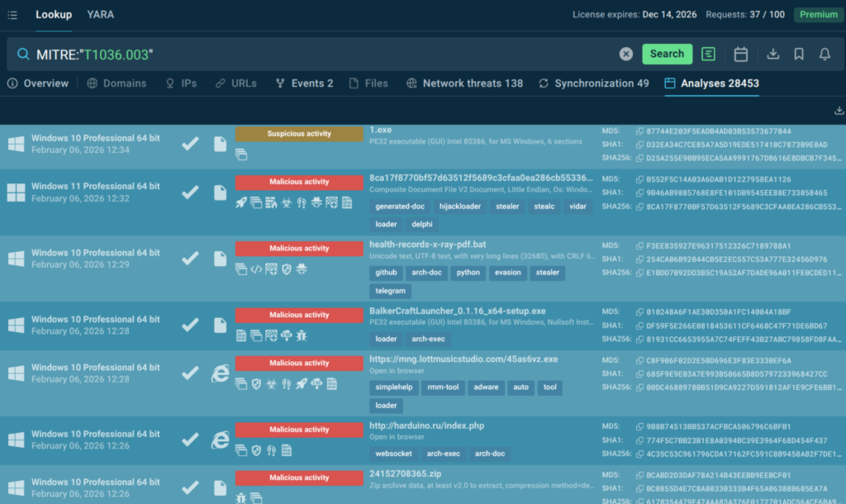Viewport: 846px width, 504px height.
Task: Open the Network threats 138 tab
Action: 464,83
